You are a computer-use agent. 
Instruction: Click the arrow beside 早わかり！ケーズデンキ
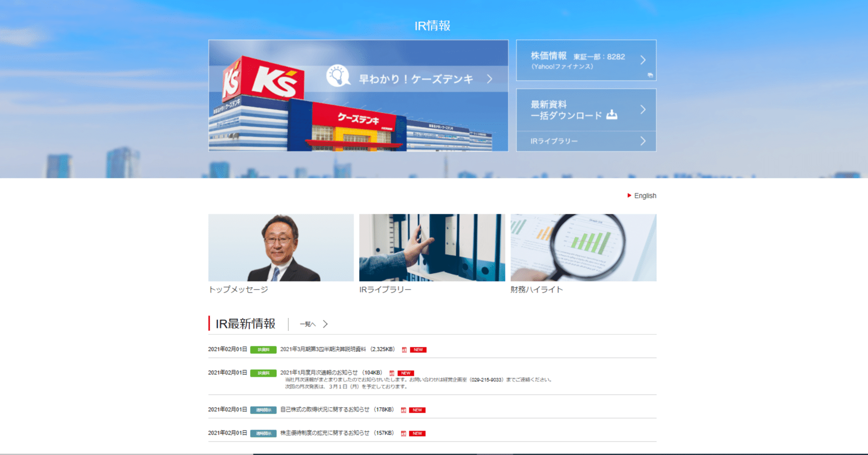click(x=490, y=79)
